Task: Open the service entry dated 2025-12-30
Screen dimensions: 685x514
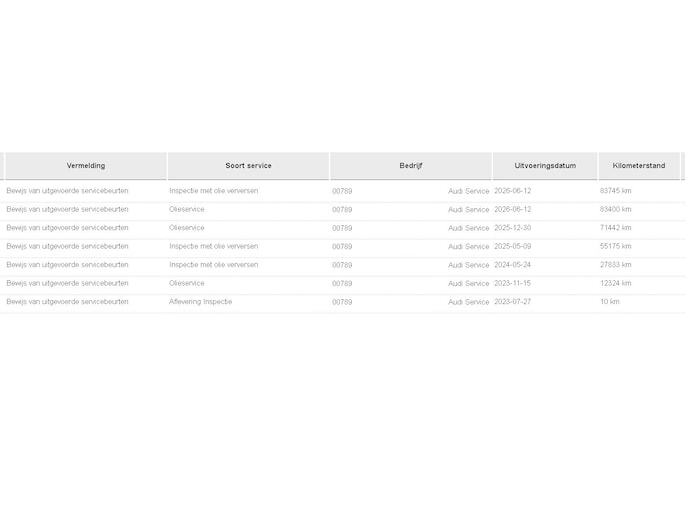Action: (x=342, y=228)
